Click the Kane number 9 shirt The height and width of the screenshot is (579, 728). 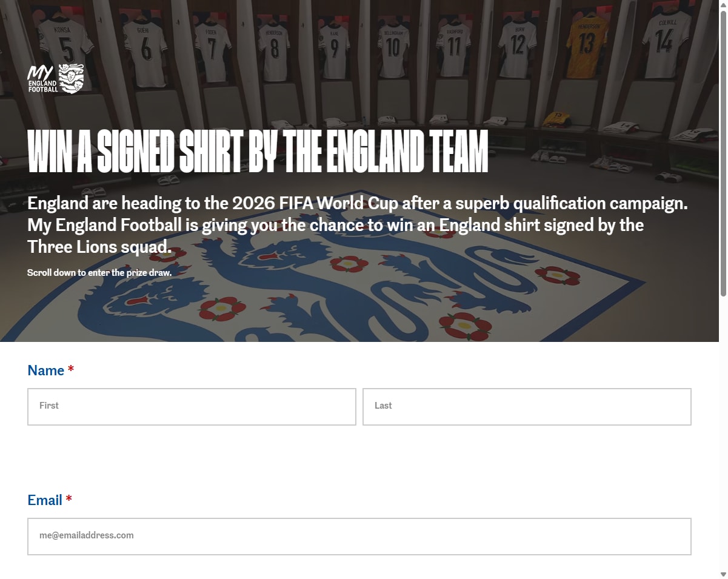334,49
